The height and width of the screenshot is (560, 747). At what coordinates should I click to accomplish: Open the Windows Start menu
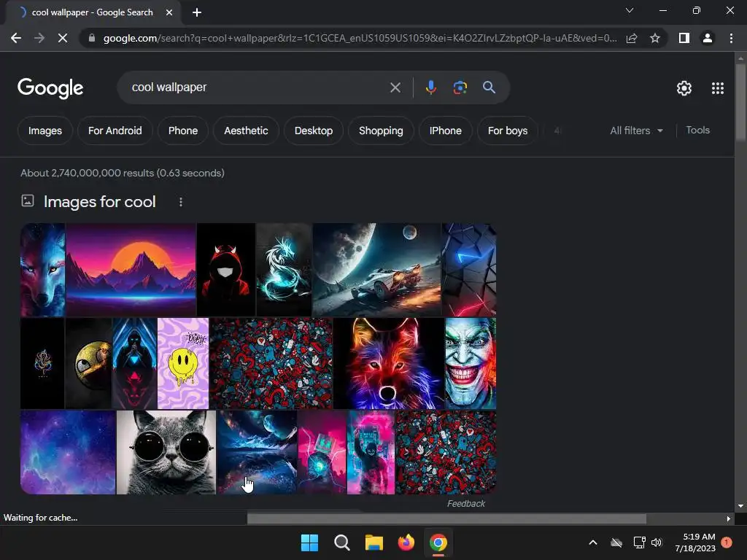coord(309,542)
